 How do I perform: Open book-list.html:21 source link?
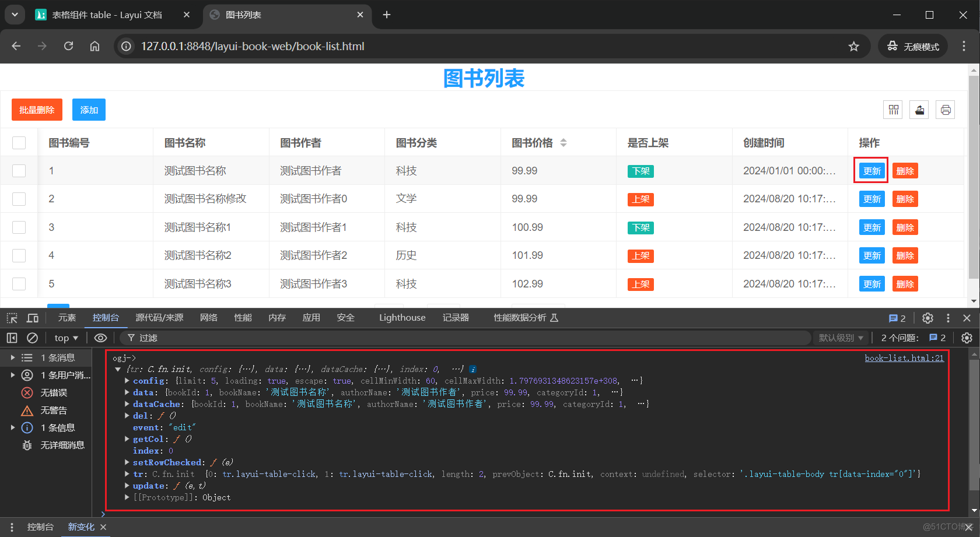[904, 358]
